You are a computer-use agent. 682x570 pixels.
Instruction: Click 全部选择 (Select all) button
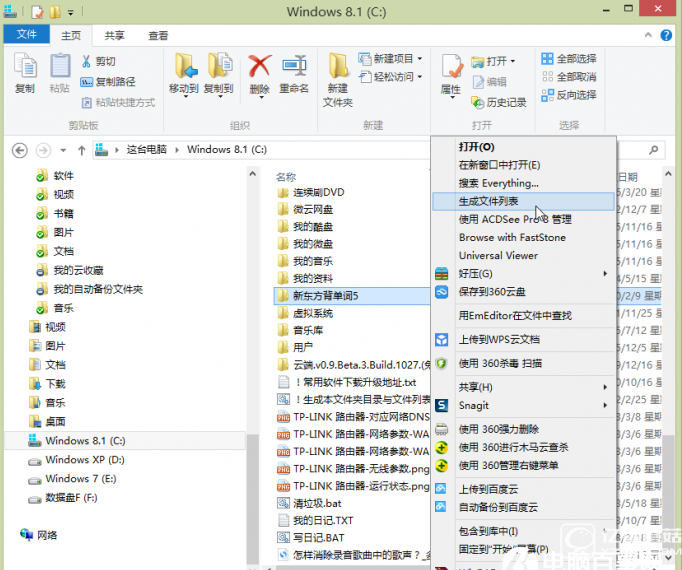(568, 59)
